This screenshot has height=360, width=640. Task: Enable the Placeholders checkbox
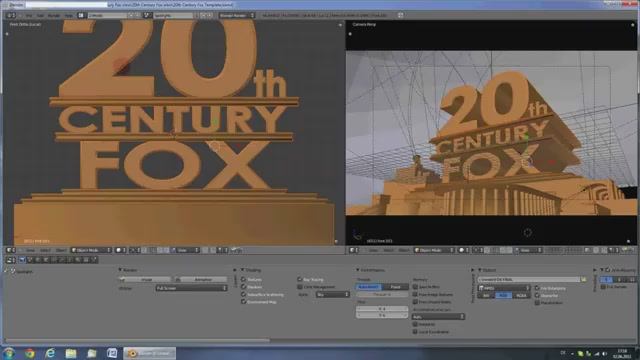[x=537, y=303]
